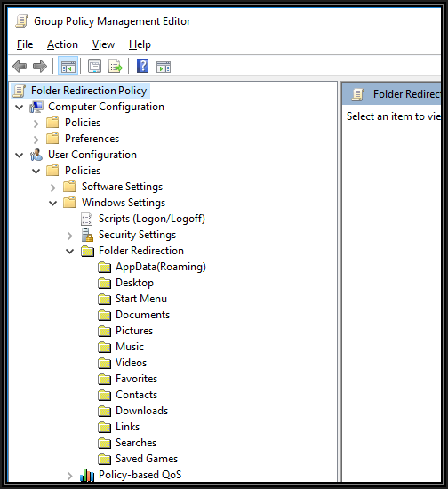Click the 'Select an item to view' text

(x=394, y=116)
